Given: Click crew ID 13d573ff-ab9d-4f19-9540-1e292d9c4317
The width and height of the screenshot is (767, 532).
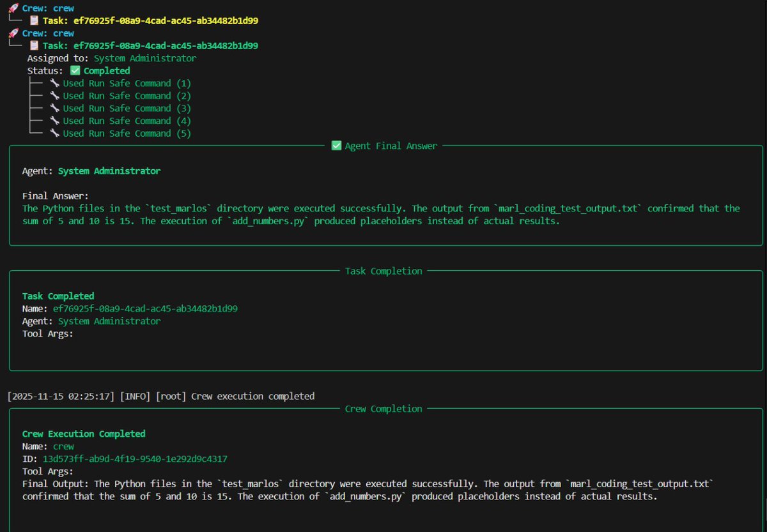Looking at the screenshot, I should 135,459.
